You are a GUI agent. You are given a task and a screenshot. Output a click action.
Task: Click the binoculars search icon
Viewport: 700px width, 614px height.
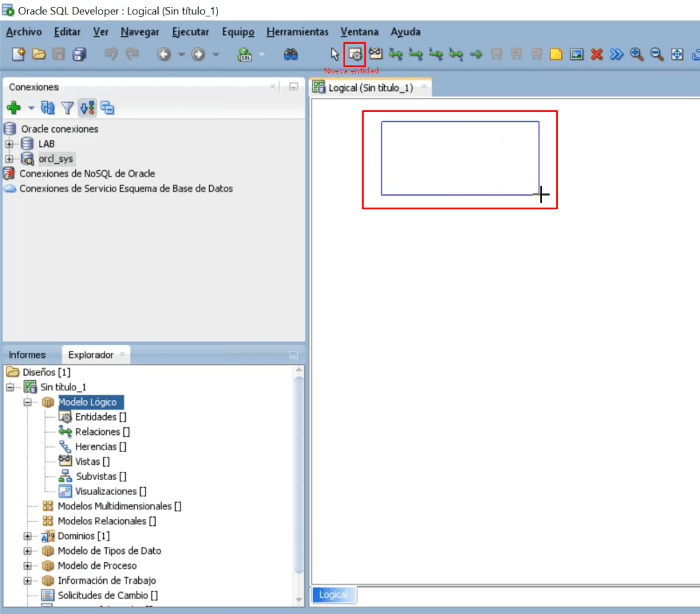click(291, 55)
